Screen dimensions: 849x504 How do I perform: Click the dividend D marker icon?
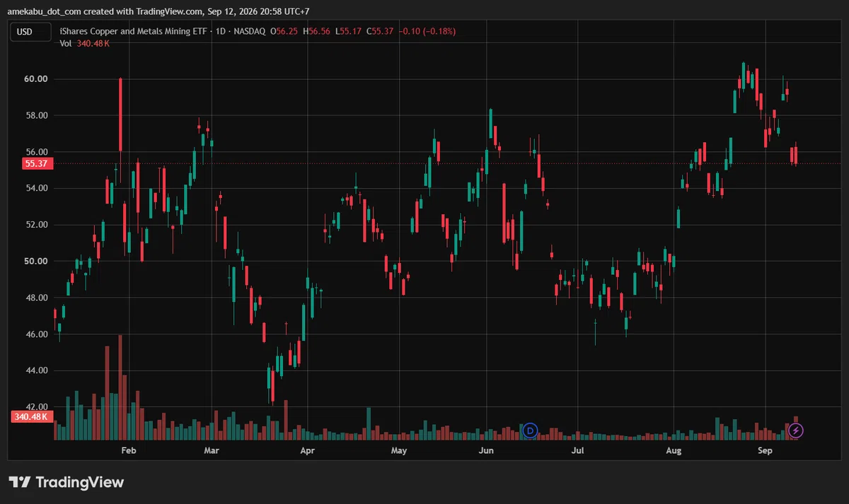click(531, 430)
